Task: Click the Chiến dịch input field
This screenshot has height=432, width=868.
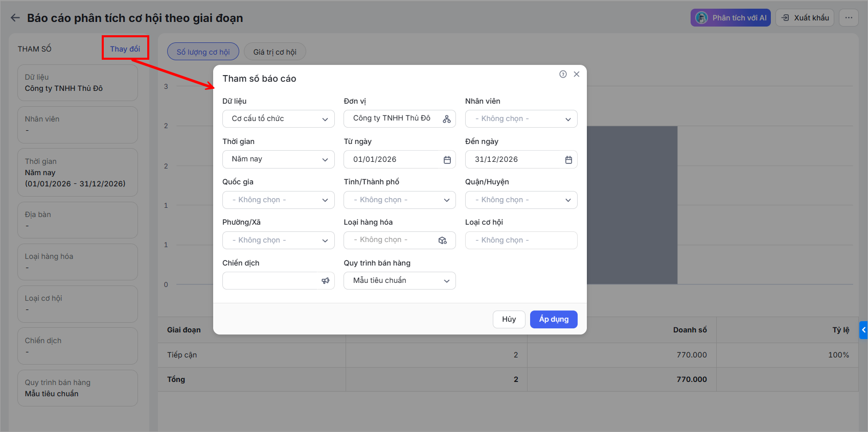Action: point(279,280)
